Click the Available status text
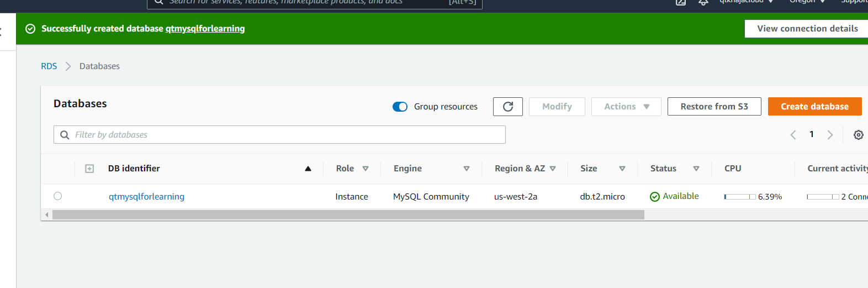 [680, 196]
